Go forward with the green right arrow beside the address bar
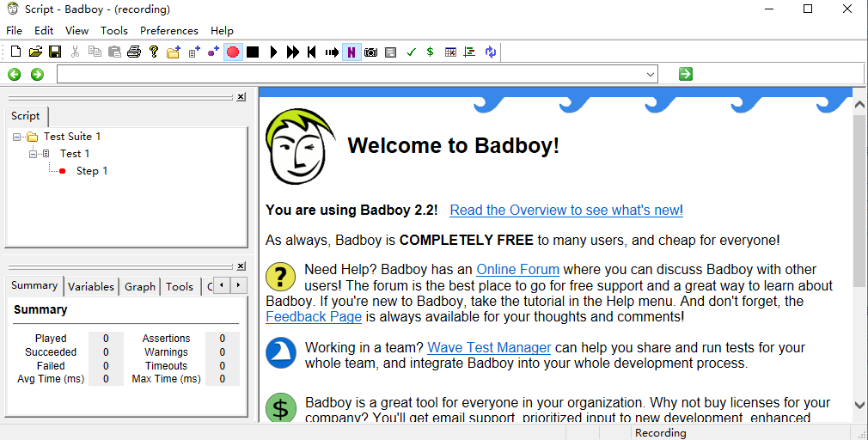Viewport: 868px width, 440px height. coord(37,74)
